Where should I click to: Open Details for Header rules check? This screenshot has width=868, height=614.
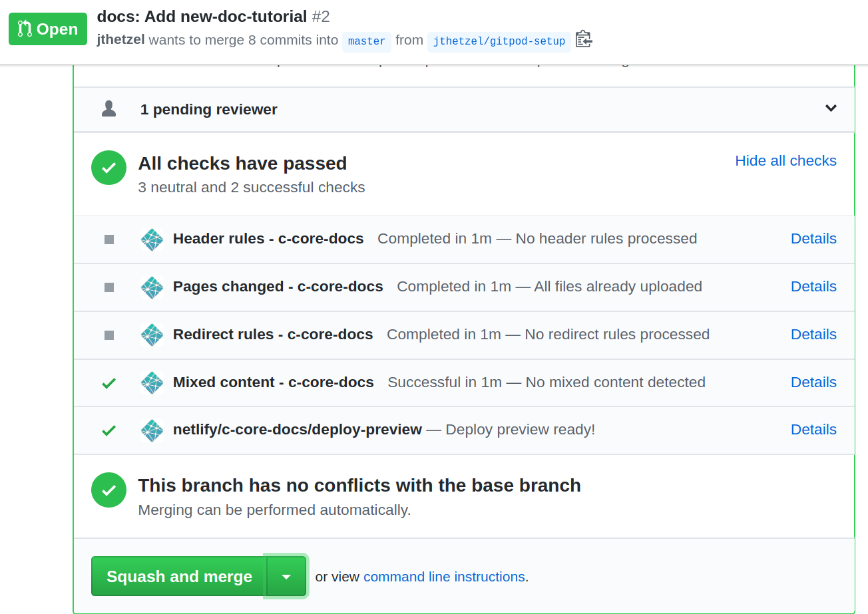coord(813,239)
